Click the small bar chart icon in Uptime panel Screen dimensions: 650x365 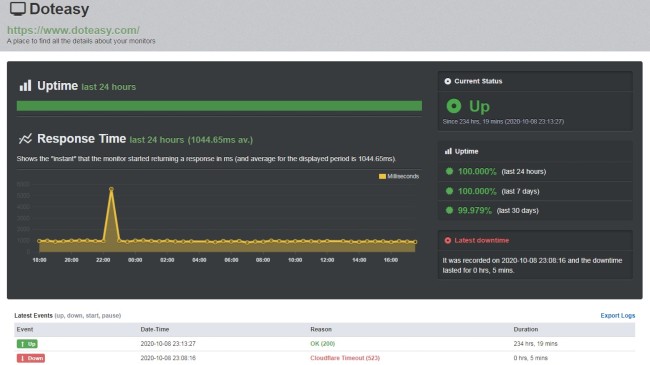click(x=448, y=151)
